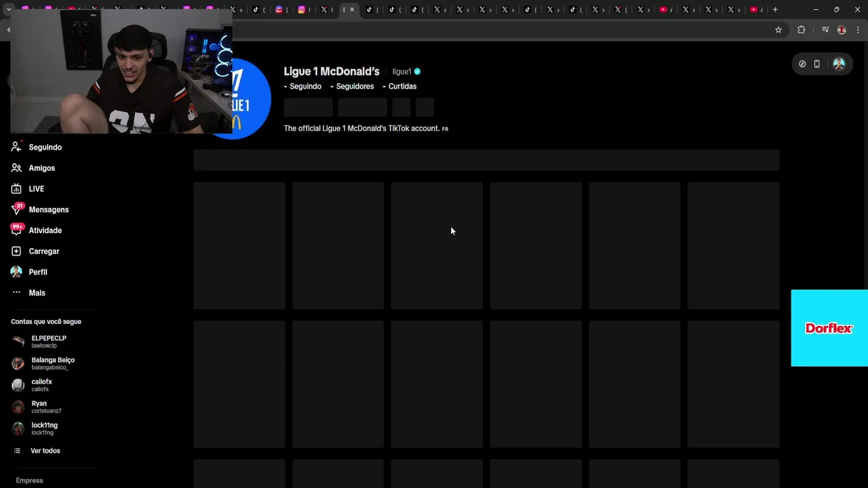
Task: Open TikTok account avatar menu top right
Action: tap(839, 64)
